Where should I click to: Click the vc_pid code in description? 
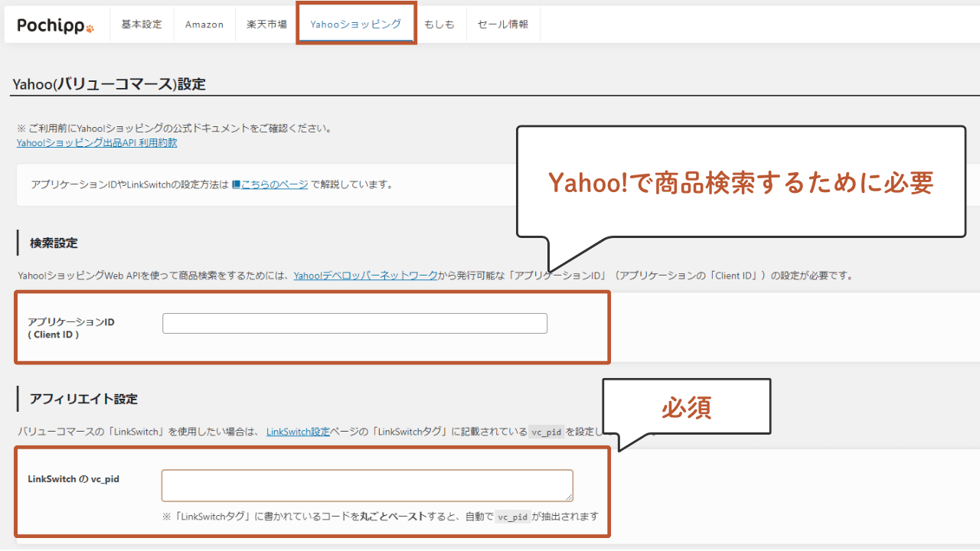point(547,432)
